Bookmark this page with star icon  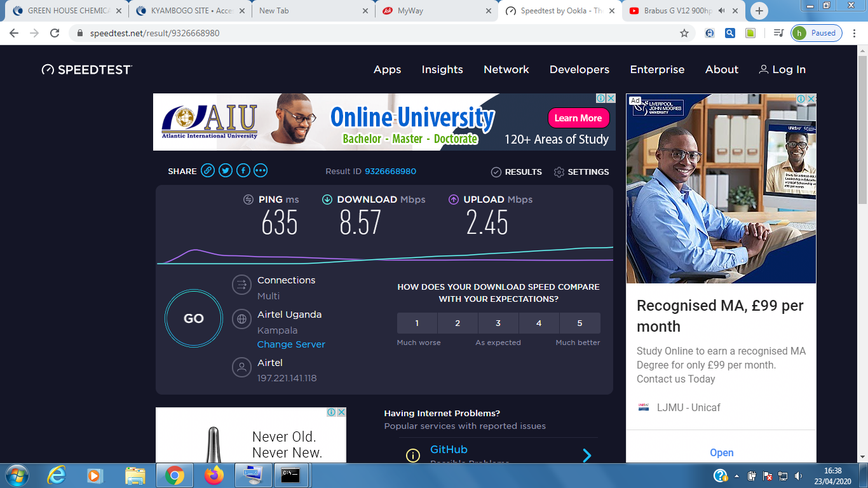pos(684,33)
